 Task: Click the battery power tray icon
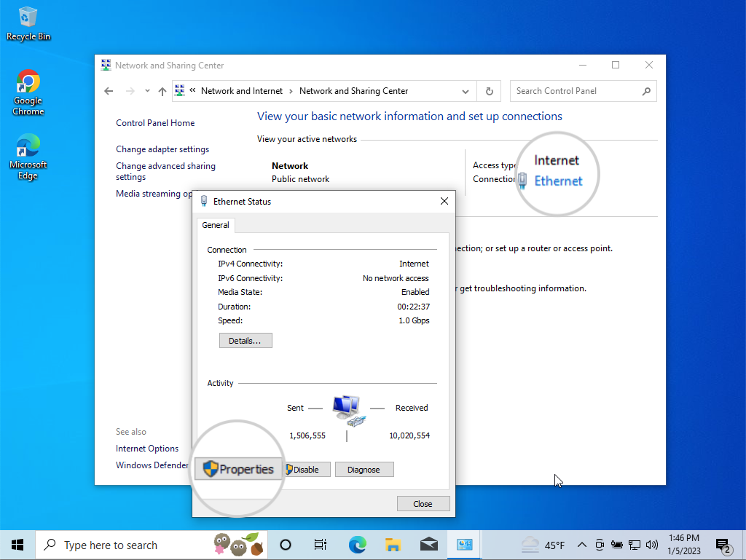[x=617, y=545]
